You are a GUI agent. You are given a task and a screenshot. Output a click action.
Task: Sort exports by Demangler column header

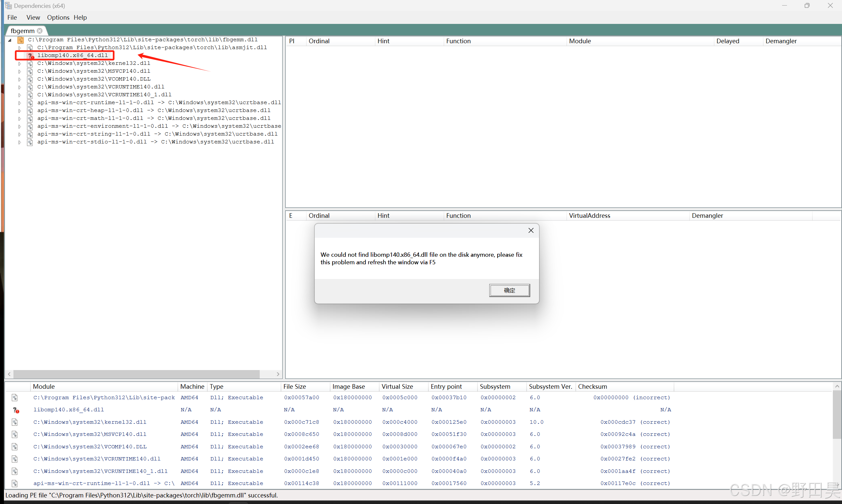[x=750, y=216]
